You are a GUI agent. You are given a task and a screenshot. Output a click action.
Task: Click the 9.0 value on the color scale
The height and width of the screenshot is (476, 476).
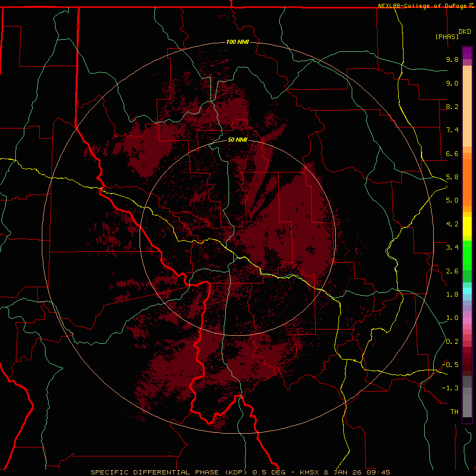(x=452, y=83)
